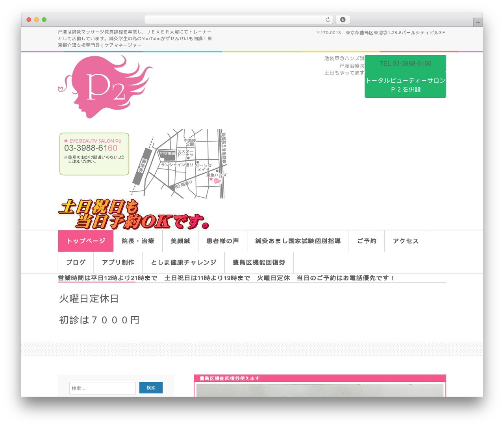Click the download icon in the browser toolbar

point(343,20)
